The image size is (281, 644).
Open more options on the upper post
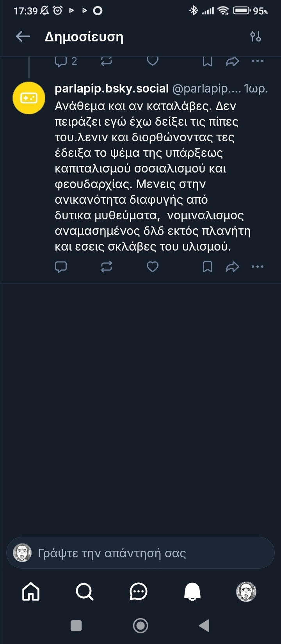pyautogui.click(x=258, y=61)
